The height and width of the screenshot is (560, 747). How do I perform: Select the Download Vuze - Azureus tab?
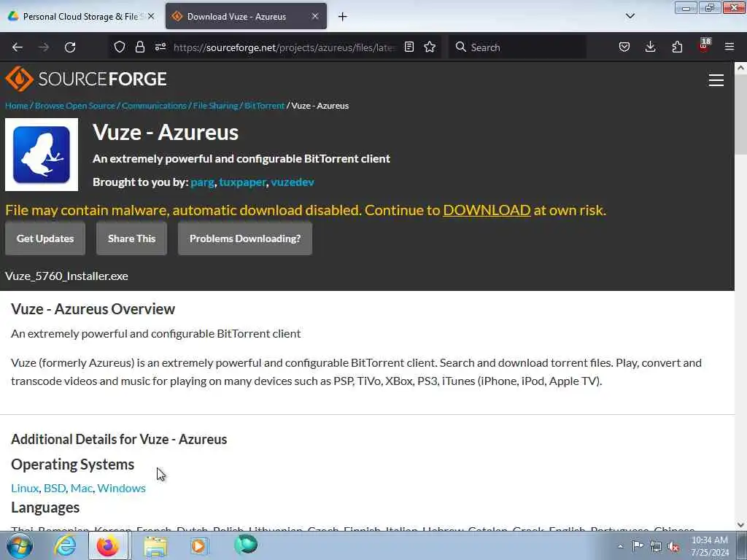coord(246,17)
